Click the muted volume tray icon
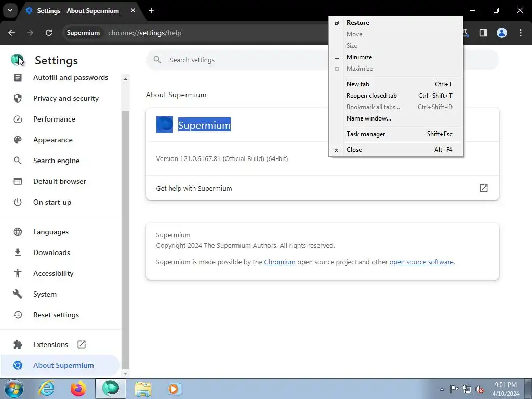Image resolution: width=532 pixels, height=399 pixels. 480,389
